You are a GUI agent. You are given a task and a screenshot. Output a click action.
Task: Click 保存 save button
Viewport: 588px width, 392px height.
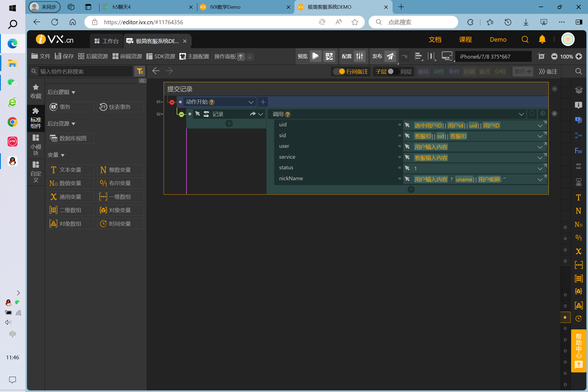point(64,56)
